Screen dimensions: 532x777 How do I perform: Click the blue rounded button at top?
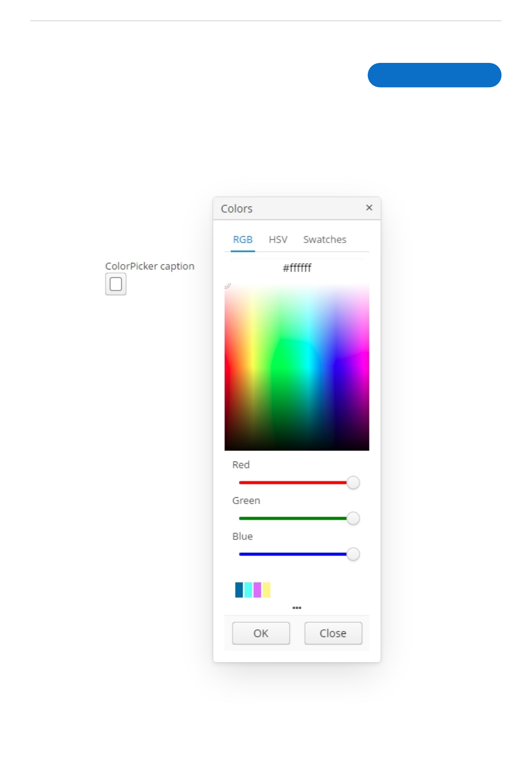435,75
